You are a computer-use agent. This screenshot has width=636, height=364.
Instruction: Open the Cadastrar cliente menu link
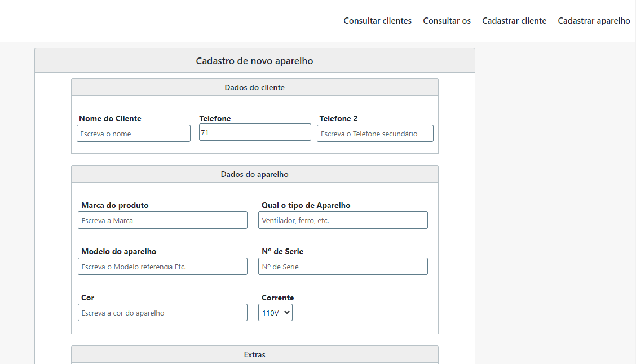pyautogui.click(x=514, y=21)
